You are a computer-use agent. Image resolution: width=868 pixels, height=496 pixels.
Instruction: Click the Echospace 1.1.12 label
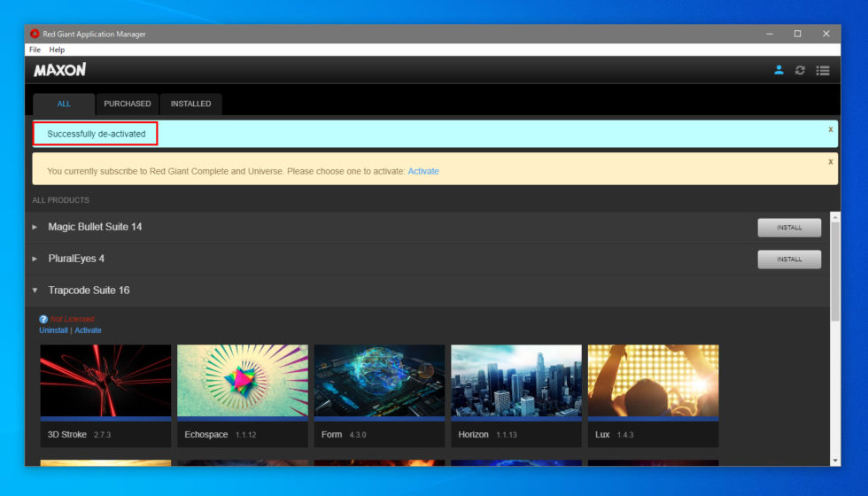coord(221,435)
